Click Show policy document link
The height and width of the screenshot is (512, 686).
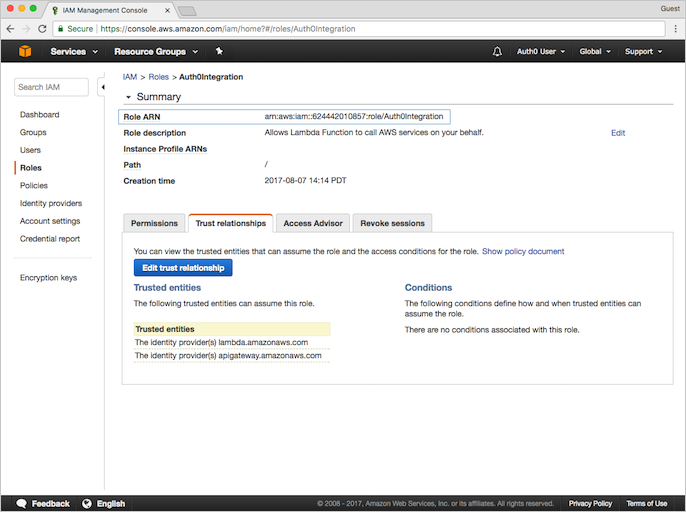coord(523,251)
